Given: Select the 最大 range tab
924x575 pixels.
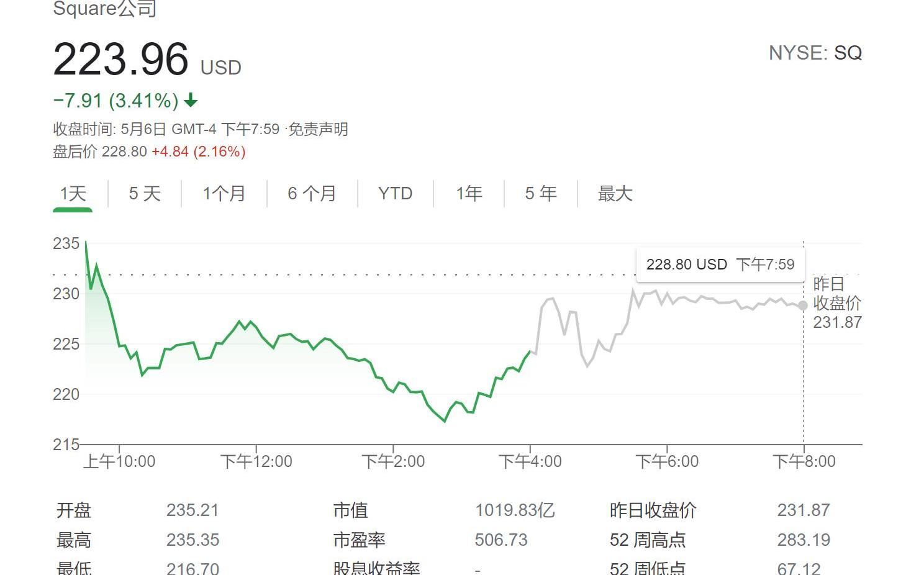Looking at the screenshot, I should 615,194.
